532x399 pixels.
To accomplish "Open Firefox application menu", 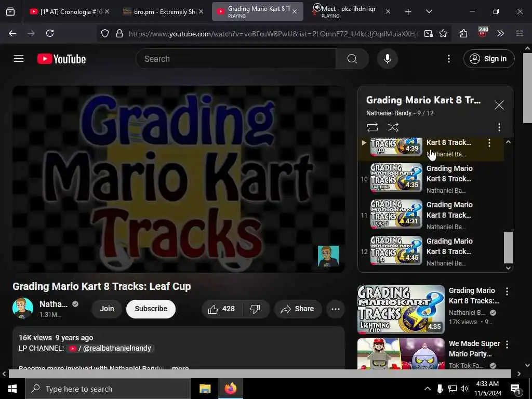I will coord(519,33).
